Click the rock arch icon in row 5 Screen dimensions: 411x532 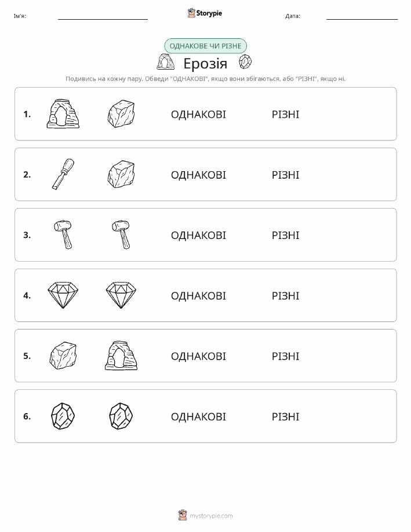[x=121, y=355]
